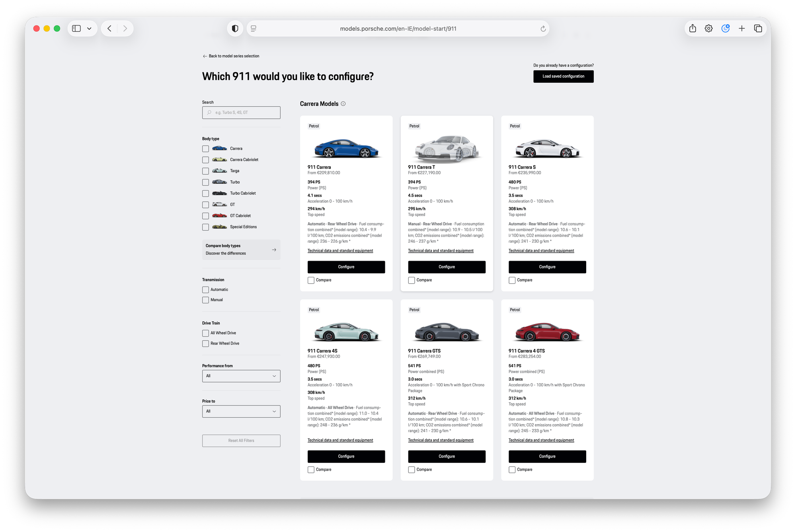
Task: Click the GT Cabriolet red car icon
Action: pyautogui.click(x=219, y=216)
